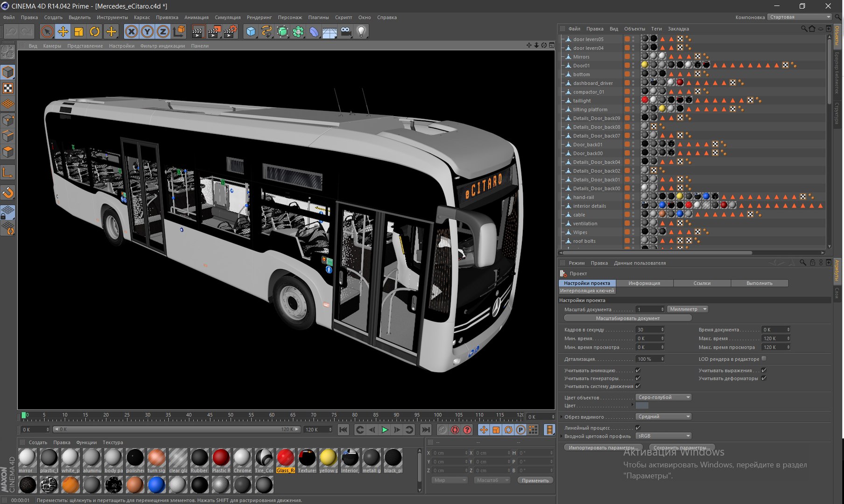844x504 pixels.
Task: Open the spline pen tool
Action: tap(267, 32)
